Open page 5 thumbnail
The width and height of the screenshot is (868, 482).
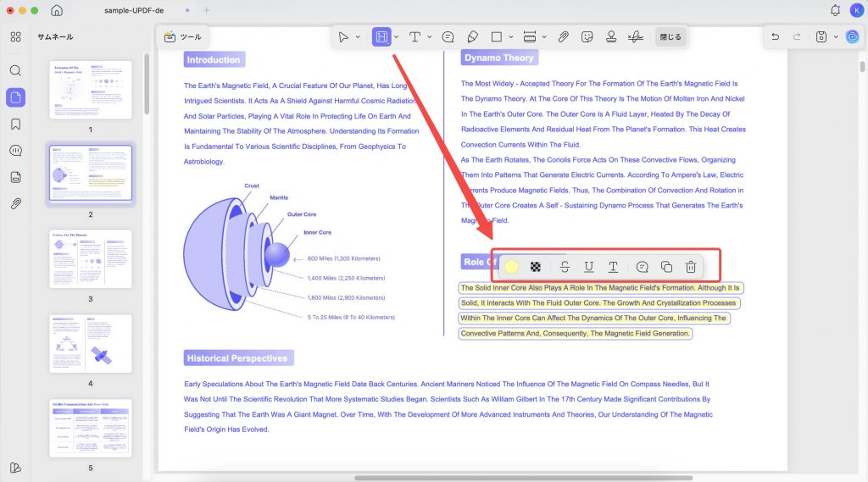[x=91, y=428]
